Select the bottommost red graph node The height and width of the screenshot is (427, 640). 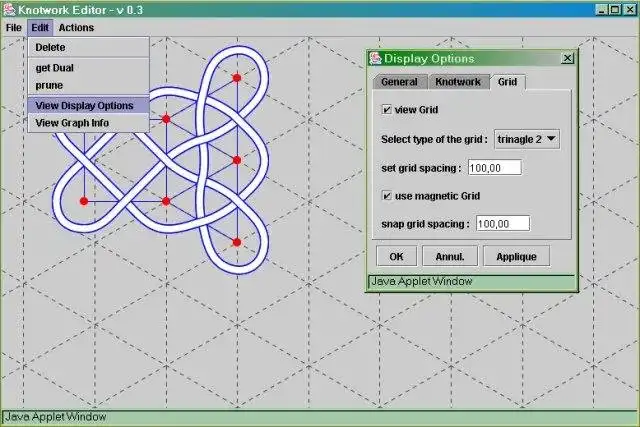(237, 242)
